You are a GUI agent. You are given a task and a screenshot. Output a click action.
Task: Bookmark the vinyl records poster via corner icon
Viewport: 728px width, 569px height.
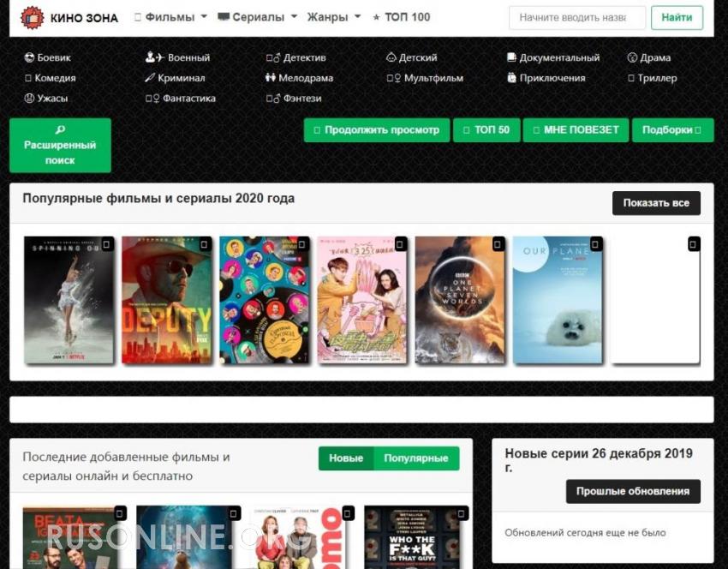(302, 244)
